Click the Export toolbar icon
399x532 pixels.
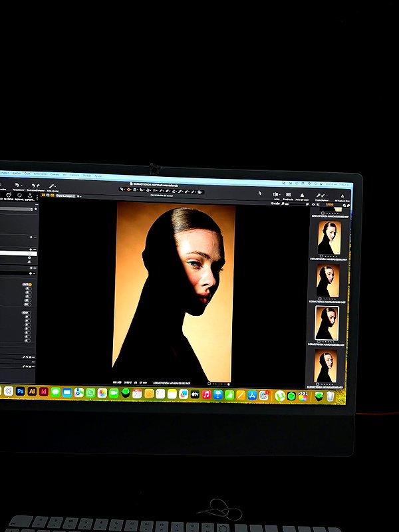30,195
